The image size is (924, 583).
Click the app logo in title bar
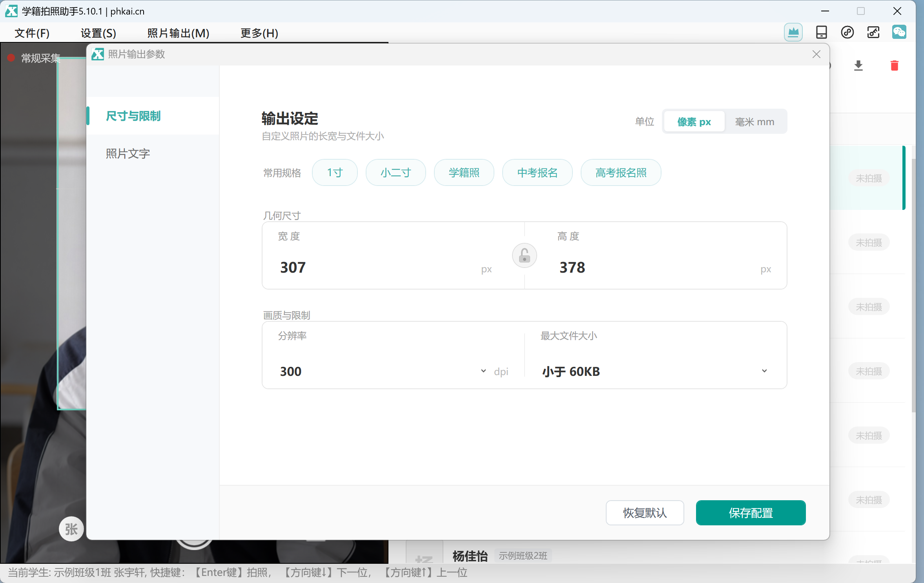click(11, 11)
